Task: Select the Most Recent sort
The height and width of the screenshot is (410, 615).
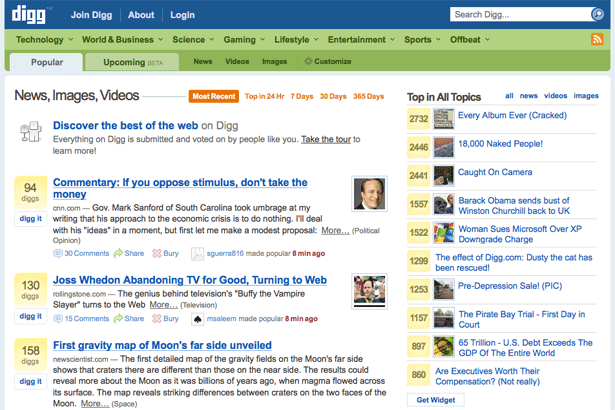Action: pos(214,96)
